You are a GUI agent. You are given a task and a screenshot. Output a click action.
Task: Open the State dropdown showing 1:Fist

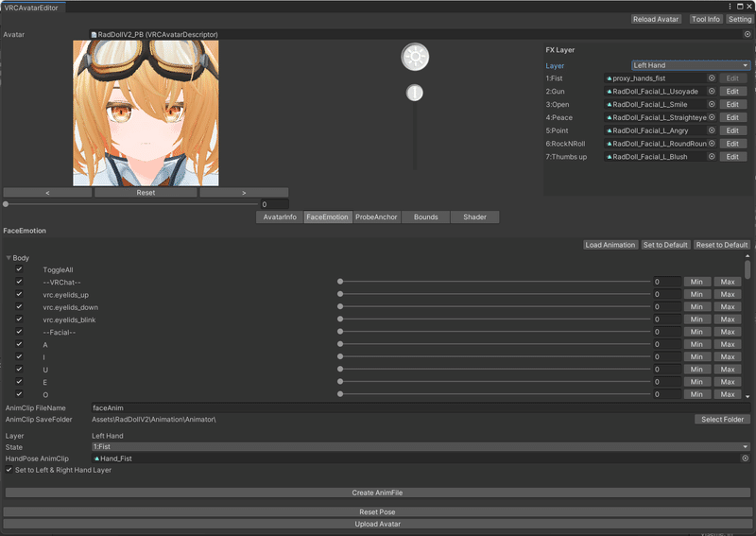point(421,447)
